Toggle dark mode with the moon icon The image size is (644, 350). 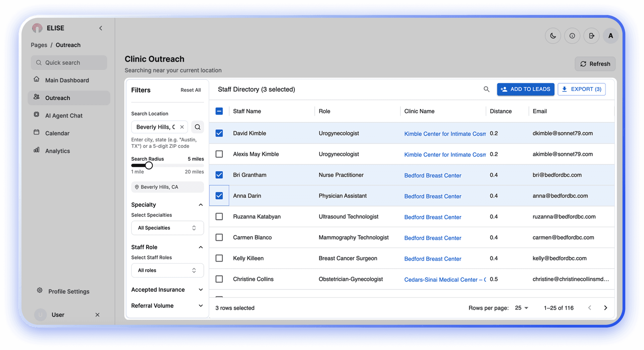(553, 36)
